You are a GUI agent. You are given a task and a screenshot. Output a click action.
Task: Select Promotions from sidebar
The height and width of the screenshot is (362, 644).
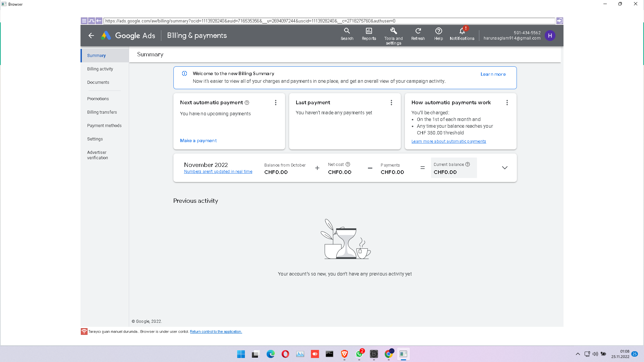pos(98,98)
